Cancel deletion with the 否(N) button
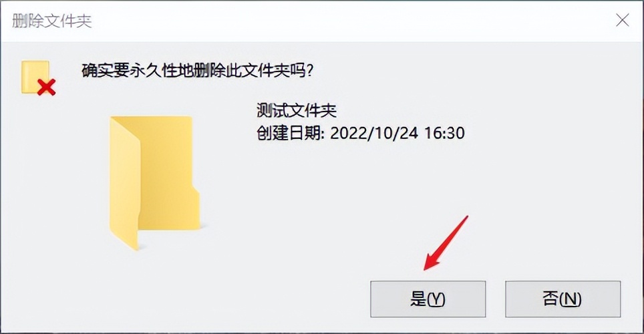Image resolution: width=644 pixels, height=334 pixels. pyautogui.click(x=562, y=299)
